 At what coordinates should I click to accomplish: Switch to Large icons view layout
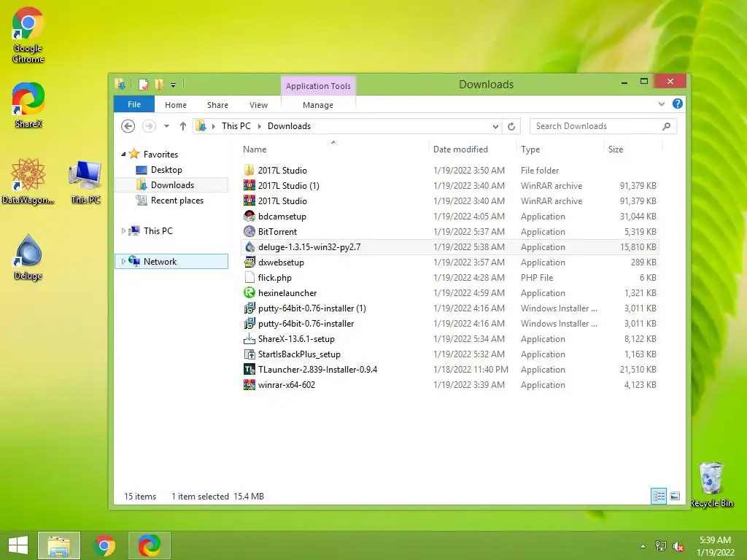(675, 496)
